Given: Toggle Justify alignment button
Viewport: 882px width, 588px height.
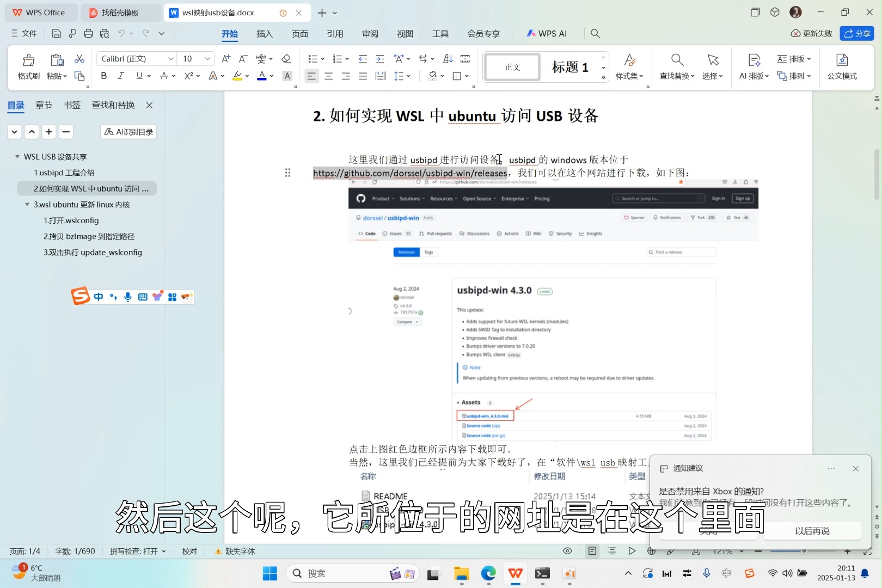Looking at the screenshot, I should (363, 76).
